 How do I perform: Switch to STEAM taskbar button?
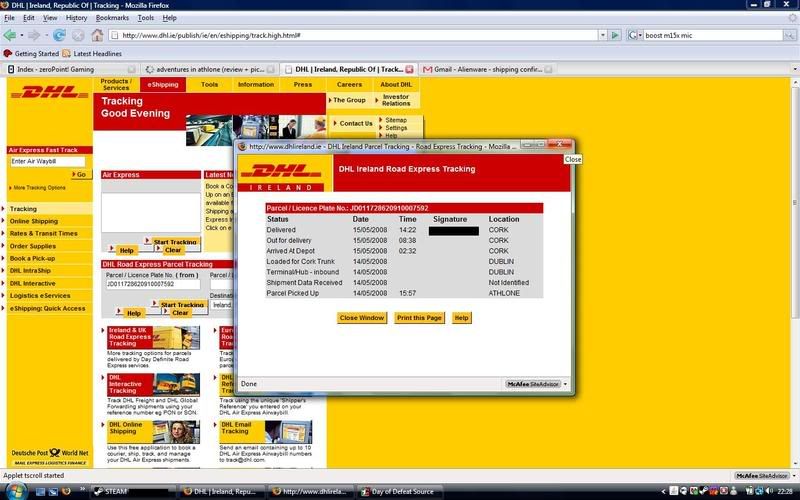point(133,491)
